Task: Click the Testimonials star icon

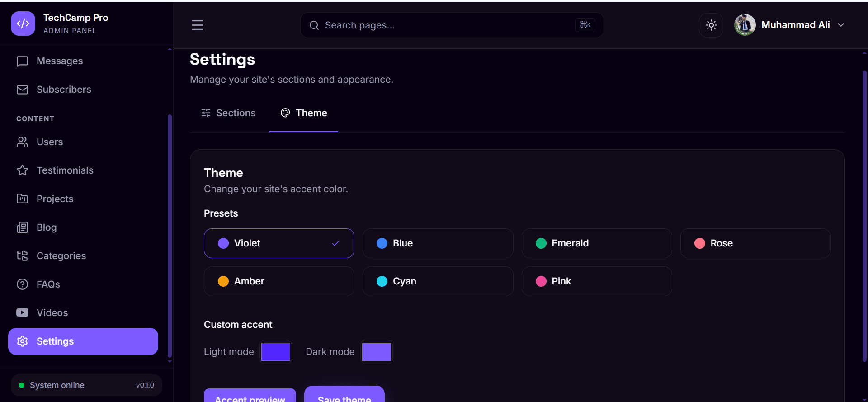Action: pyautogui.click(x=22, y=170)
